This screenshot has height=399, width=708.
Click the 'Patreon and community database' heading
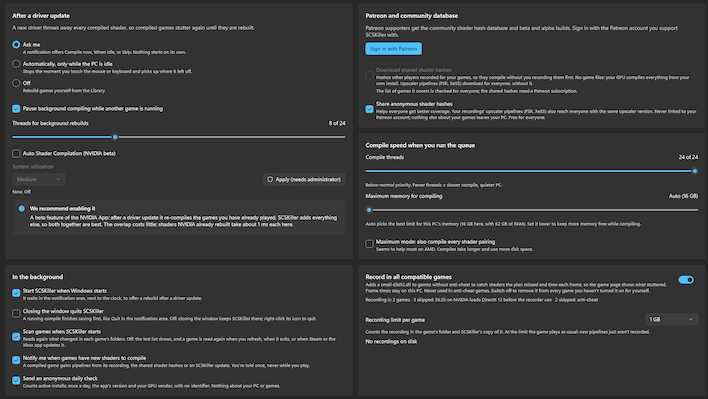[411, 16]
